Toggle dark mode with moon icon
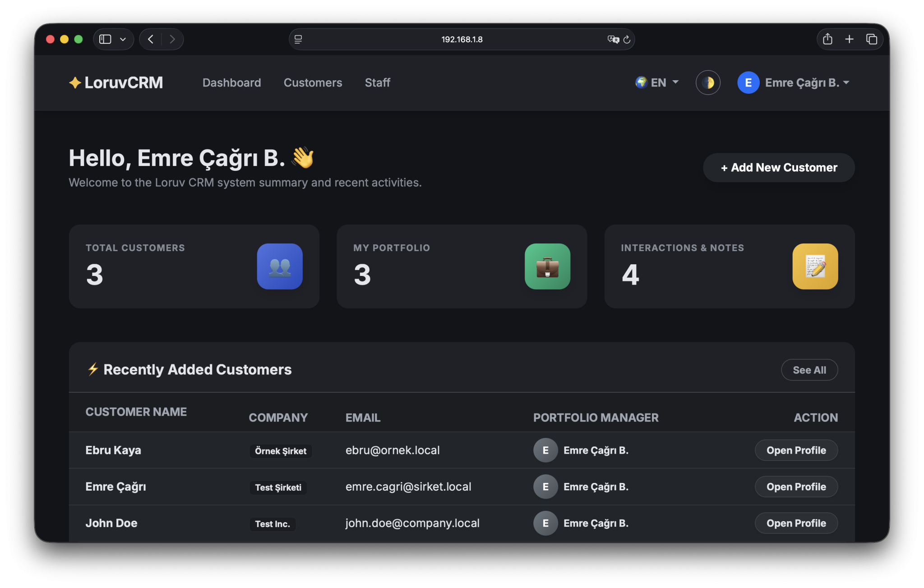The image size is (924, 588). coord(707,83)
